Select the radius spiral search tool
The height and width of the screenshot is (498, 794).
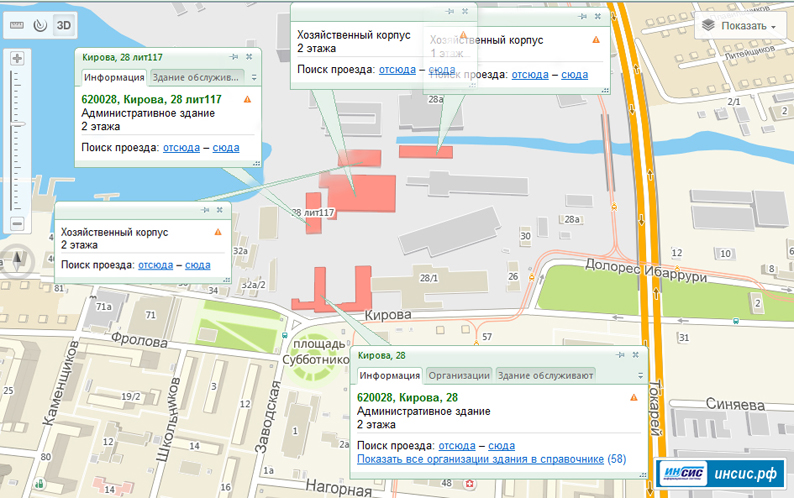tap(40, 25)
